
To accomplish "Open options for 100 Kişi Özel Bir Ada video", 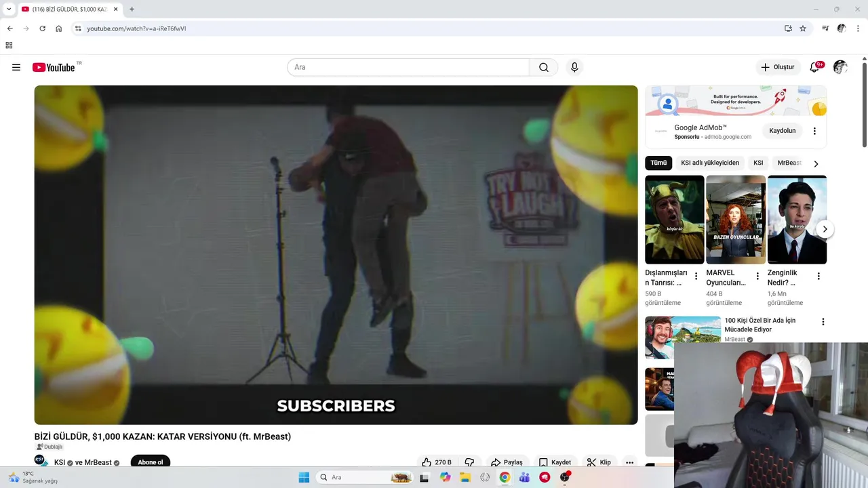I will point(823,322).
